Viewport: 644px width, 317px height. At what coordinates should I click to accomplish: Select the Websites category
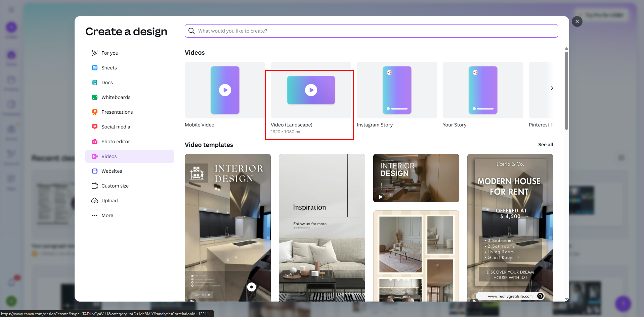[x=112, y=171]
